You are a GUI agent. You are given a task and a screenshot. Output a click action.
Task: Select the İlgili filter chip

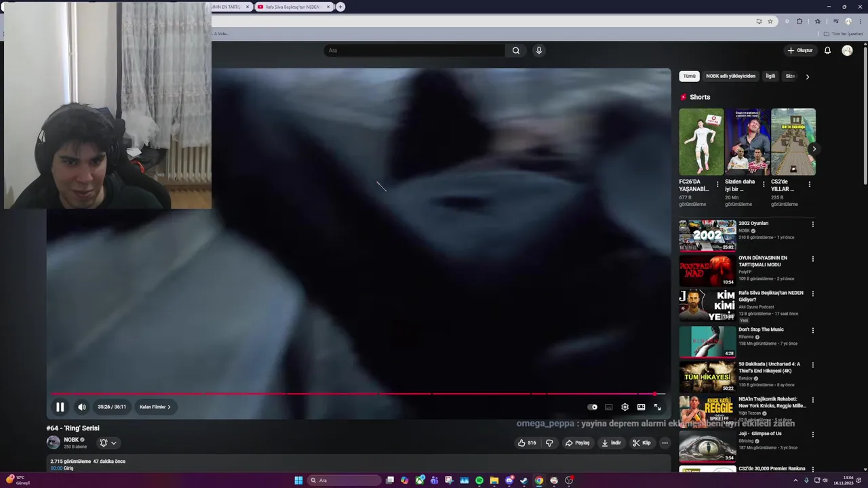770,76
